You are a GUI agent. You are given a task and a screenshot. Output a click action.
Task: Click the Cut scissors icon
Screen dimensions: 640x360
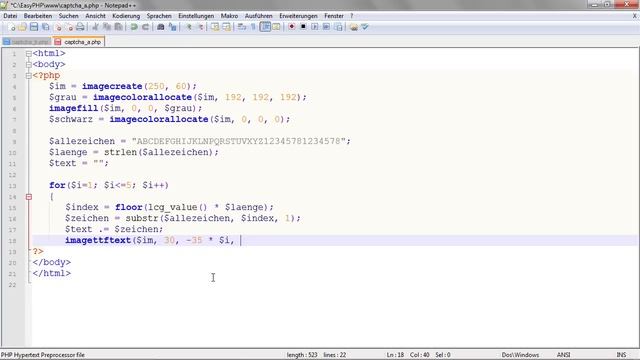(x=95, y=27)
